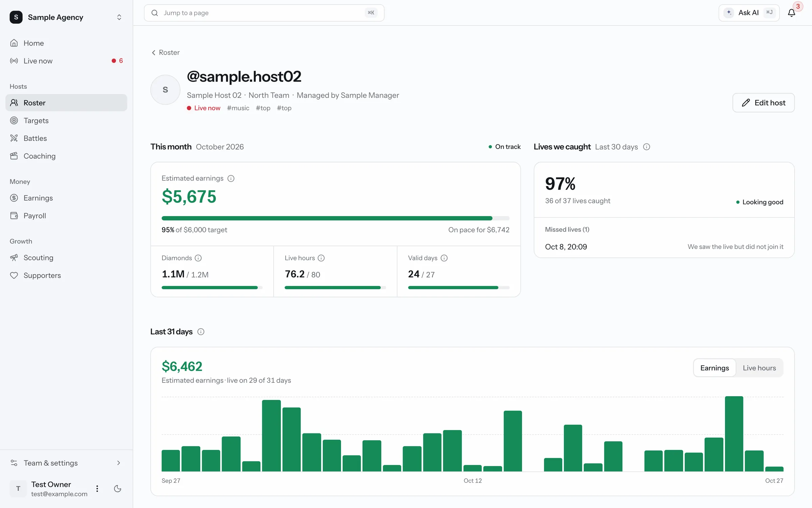Go back to Roster breadcrumb

pos(165,52)
